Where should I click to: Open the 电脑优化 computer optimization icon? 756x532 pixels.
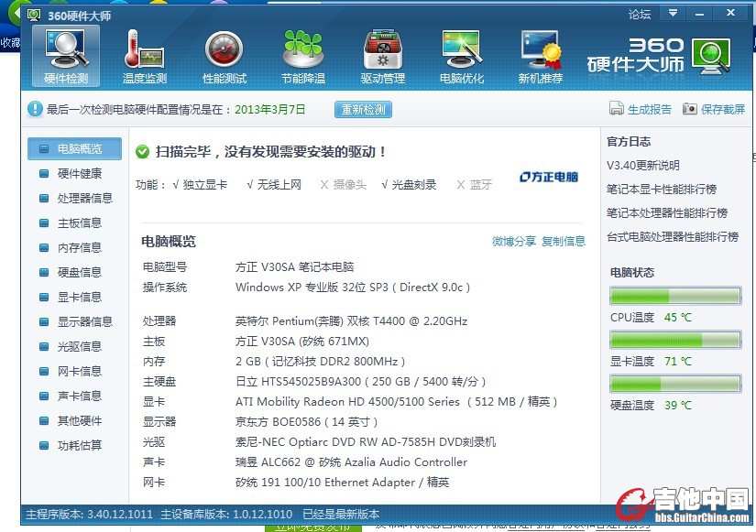462,49
